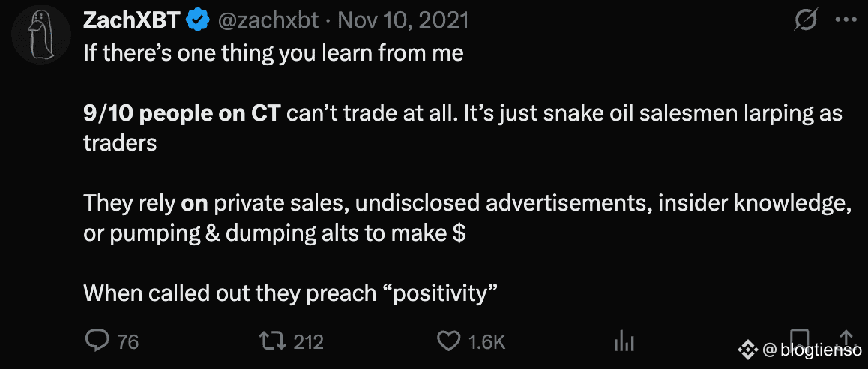Open the Nov 10, 2021 timestamp permalink
Screen dimensions: 868x369
point(403,21)
